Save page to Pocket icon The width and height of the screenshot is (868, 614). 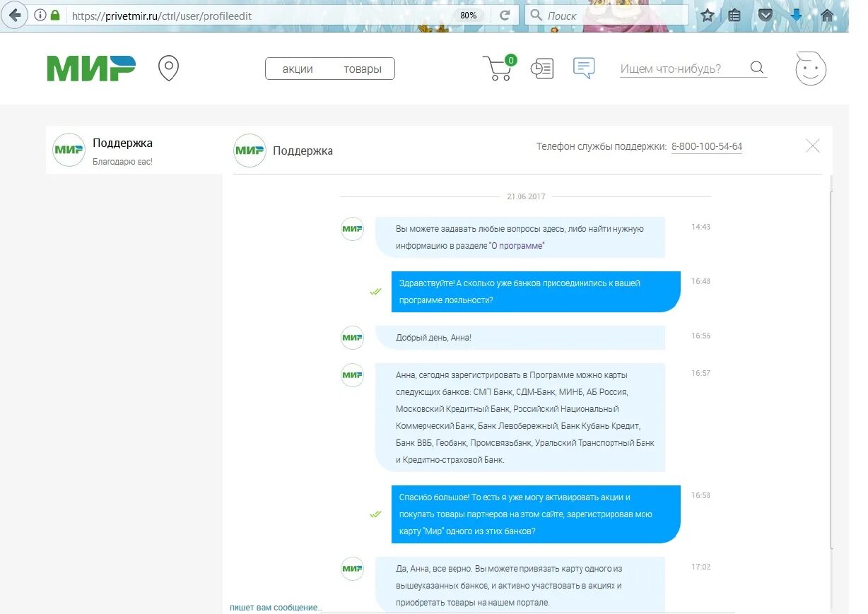(765, 15)
